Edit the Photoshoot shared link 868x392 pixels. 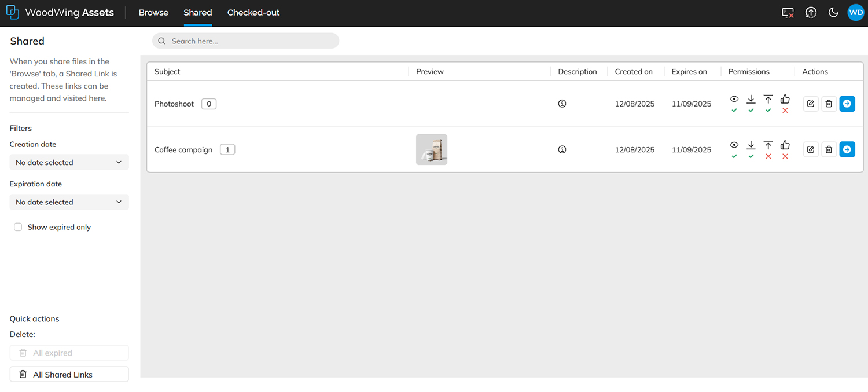coord(810,104)
